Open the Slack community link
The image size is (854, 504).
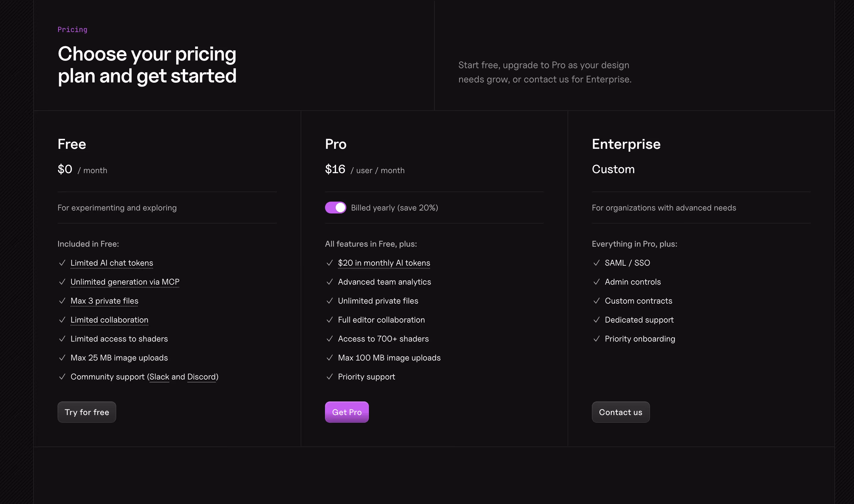pos(159,377)
